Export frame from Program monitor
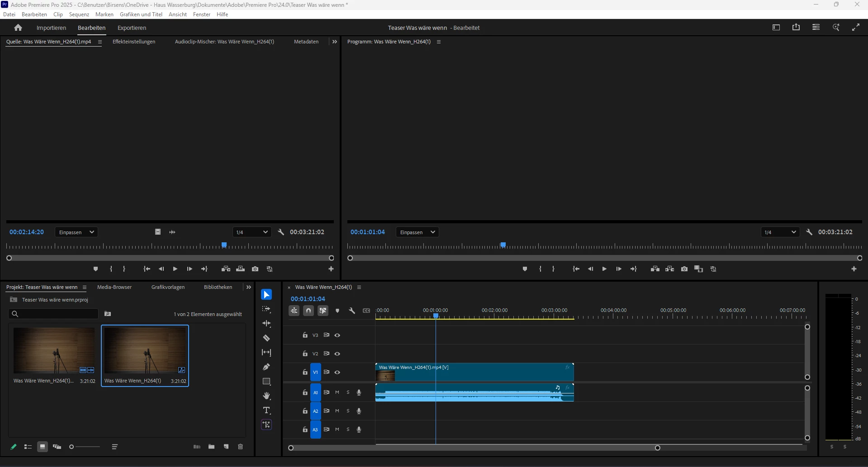This screenshot has height=467, width=868. [x=684, y=269]
